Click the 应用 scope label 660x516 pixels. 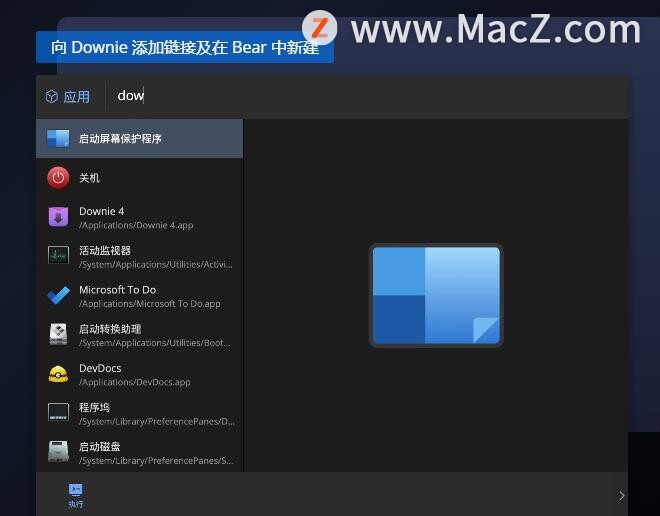tap(77, 97)
